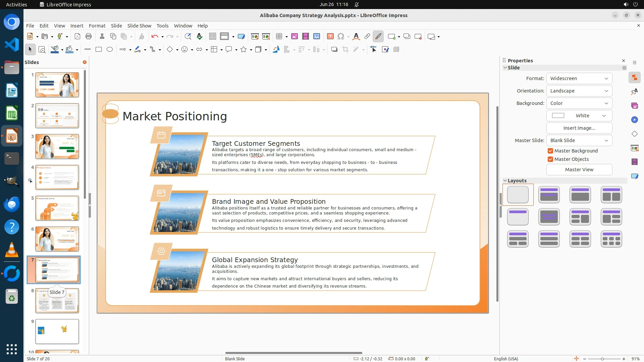The image size is (644, 362).
Task: Click the Insert Table icon in toolbar
Action: click(279, 37)
